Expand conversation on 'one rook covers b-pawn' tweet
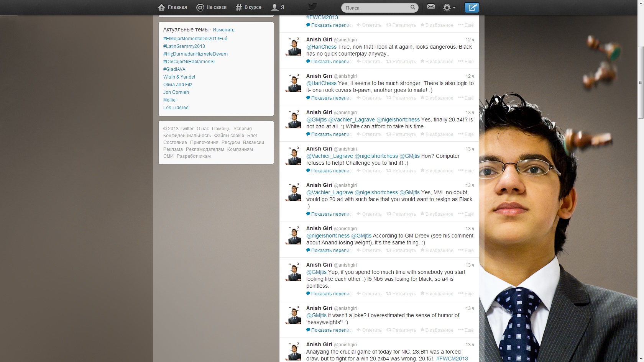 329,98
